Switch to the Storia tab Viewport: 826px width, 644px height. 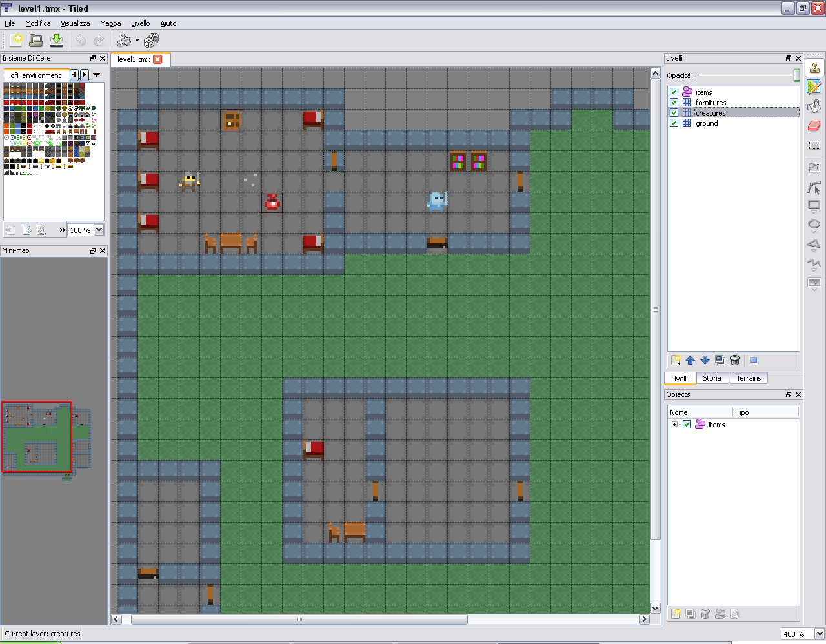pos(712,378)
